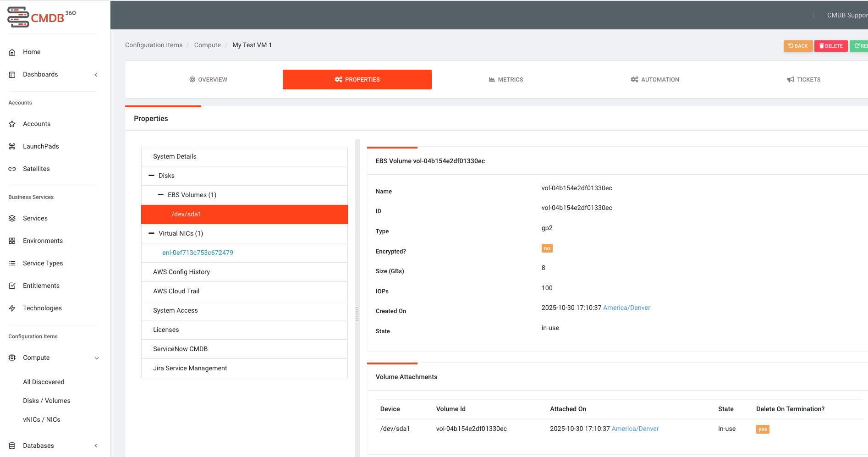
Task: Open Disks / Volumes in sidebar
Action: [47, 401]
